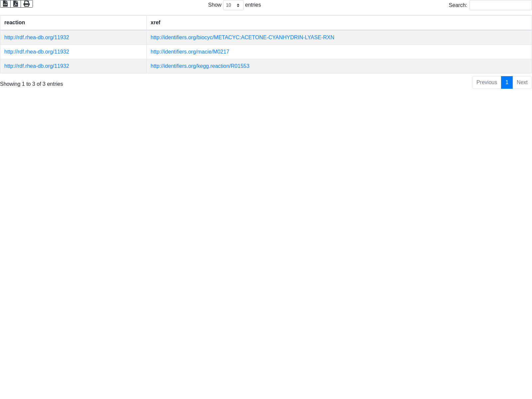Open the rhea-db reaction link in macie row
532x399 pixels.
pyautogui.click(x=37, y=52)
